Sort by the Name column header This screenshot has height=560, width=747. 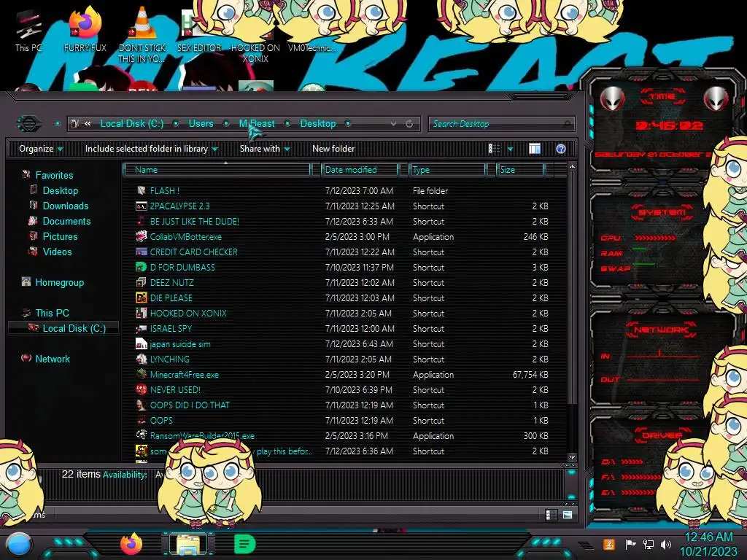click(217, 169)
